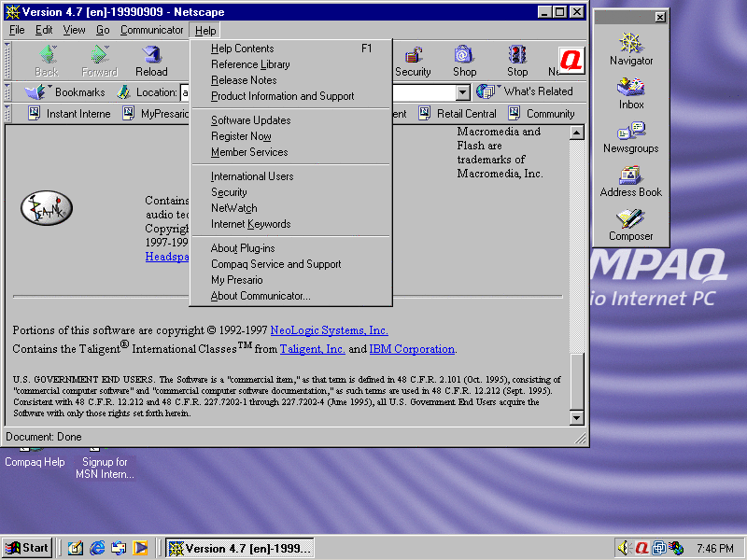The width and height of the screenshot is (747, 560).
Task: Open Inbox in the component bar
Action: (x=631, y=92)
